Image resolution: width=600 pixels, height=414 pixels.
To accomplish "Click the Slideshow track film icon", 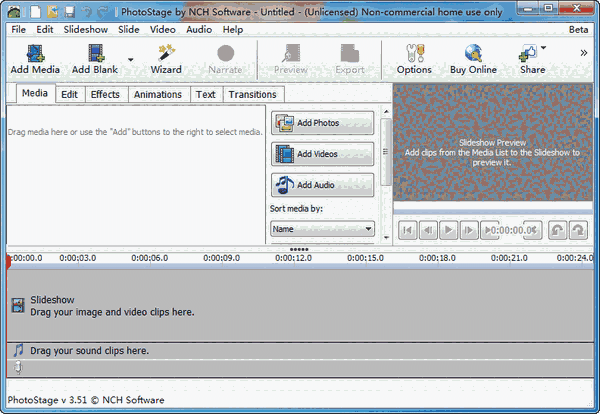I will [17, 306].
